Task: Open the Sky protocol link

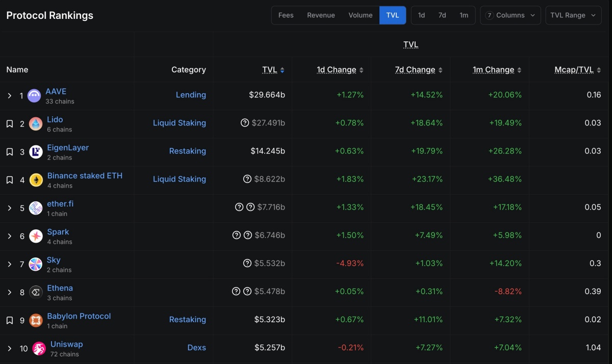Action: coord(54,259)
